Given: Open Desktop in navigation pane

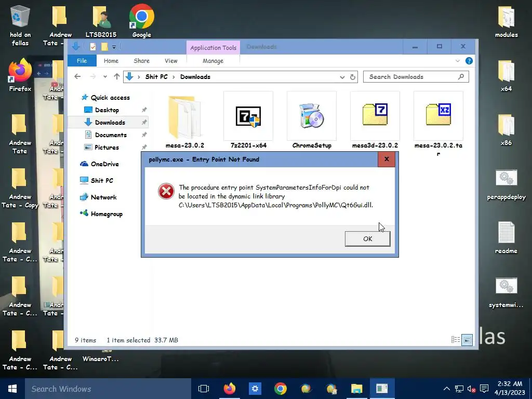Looking at the screenshot, I should coord(107,110).
